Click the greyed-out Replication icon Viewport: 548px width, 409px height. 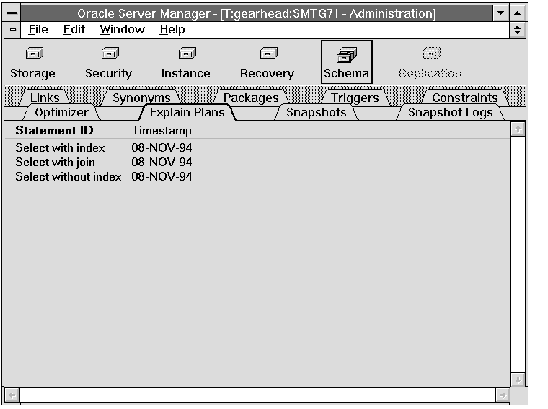click(x=432, y=53)
